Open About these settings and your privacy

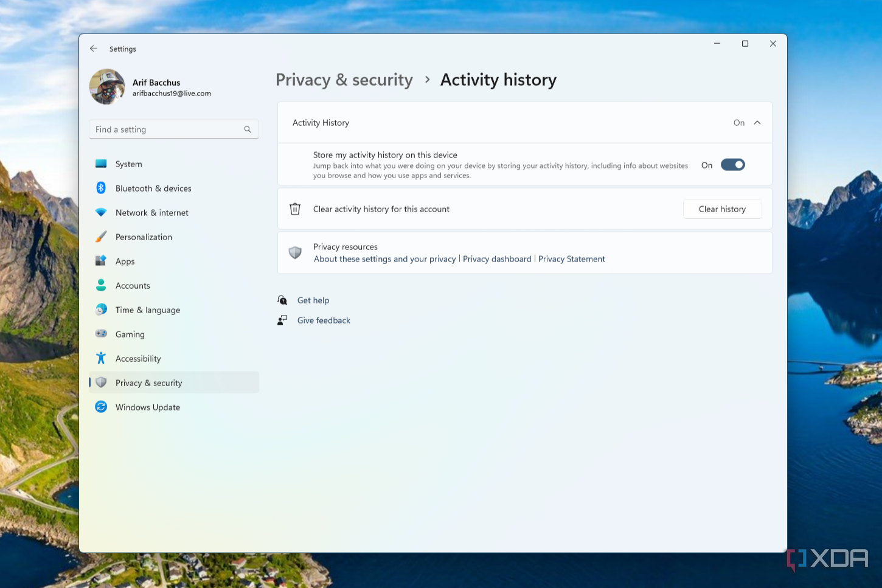point(384,259)
